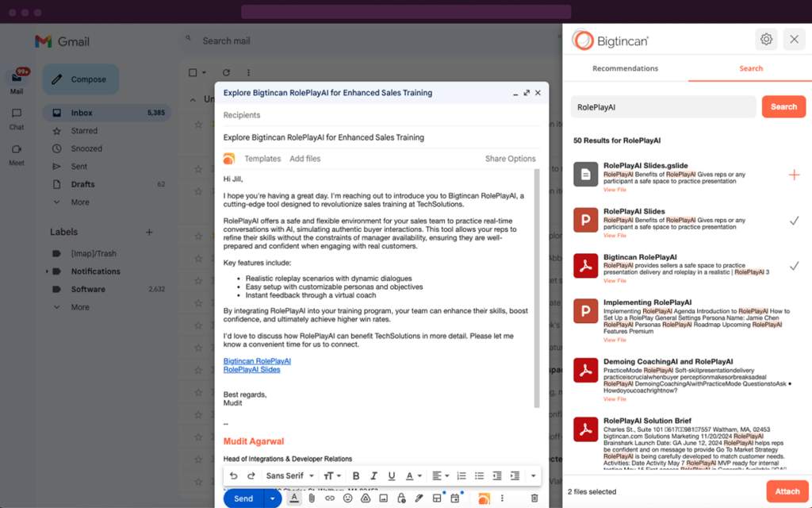This screenshot has height=508, width=812.
Task: Toggle confidential mode lock icon
Action: click(401, 498)
